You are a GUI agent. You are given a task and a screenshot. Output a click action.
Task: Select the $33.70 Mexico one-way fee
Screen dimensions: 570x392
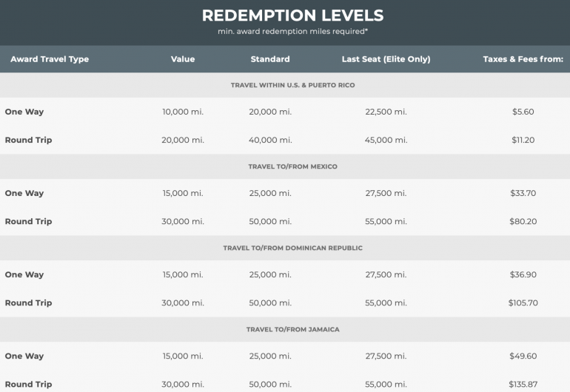point(523,193)
